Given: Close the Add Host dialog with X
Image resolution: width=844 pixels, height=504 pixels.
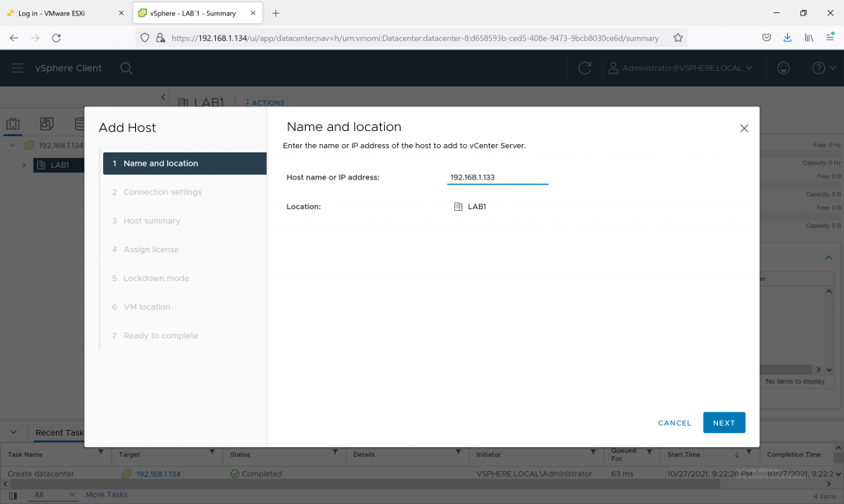Looking at the screenshot, I should [x=744, y=128].
